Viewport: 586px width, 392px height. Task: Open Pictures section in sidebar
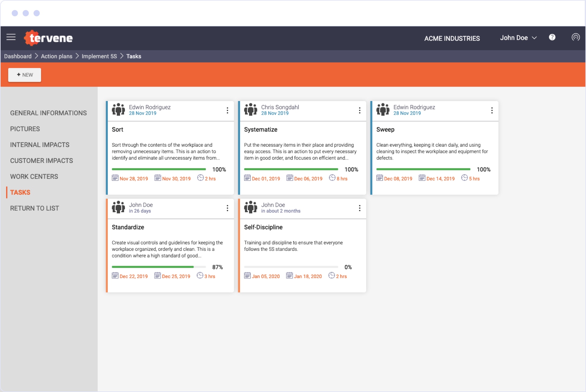[x=25, y=129]
